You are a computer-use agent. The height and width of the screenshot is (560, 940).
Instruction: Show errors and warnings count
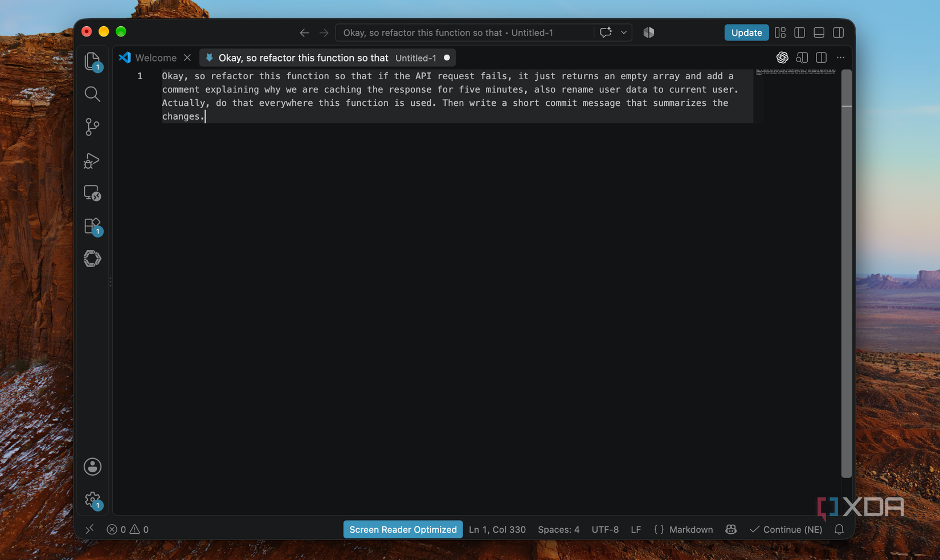[x=128, y=529]
